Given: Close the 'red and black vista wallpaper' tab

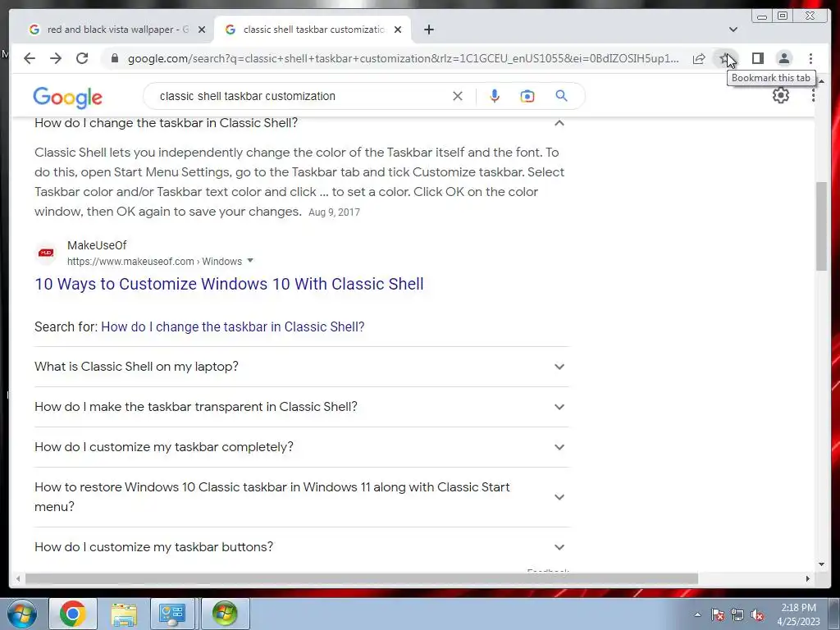Looking at the screenshot, I should [x=202, y=30].
